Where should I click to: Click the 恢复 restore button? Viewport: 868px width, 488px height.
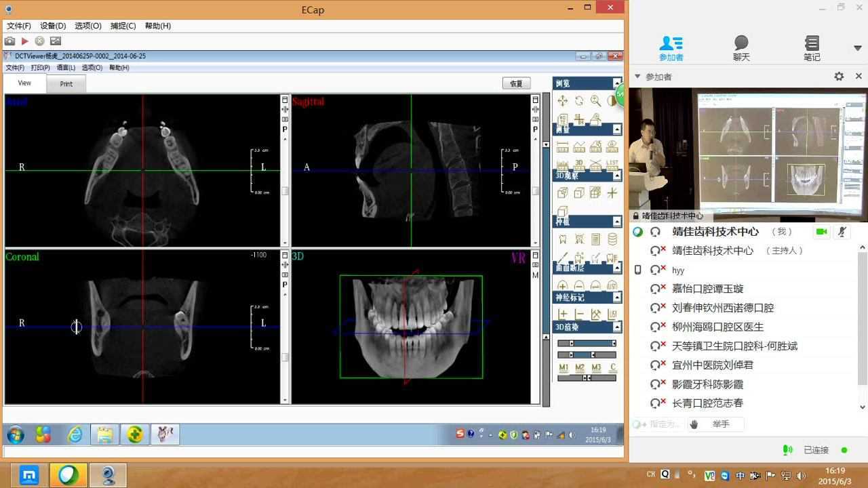click(x=516, y=83)
